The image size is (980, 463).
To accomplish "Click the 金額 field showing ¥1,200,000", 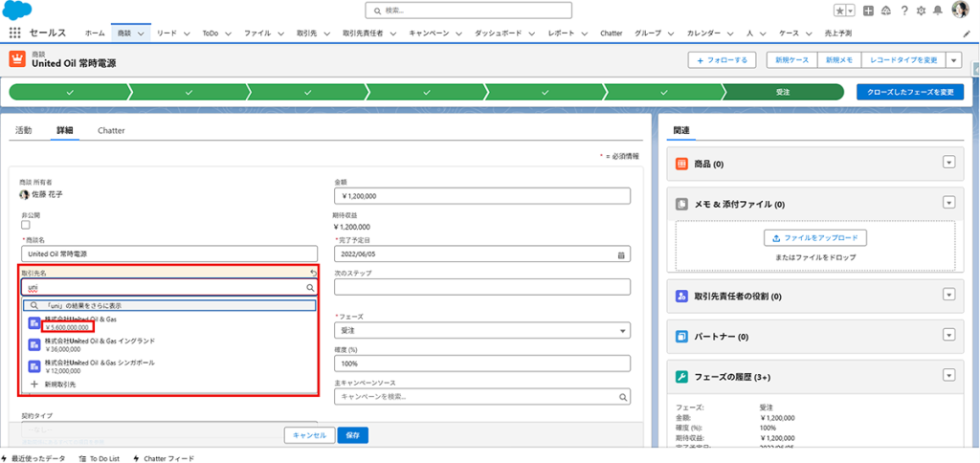I will click(482, 195).
